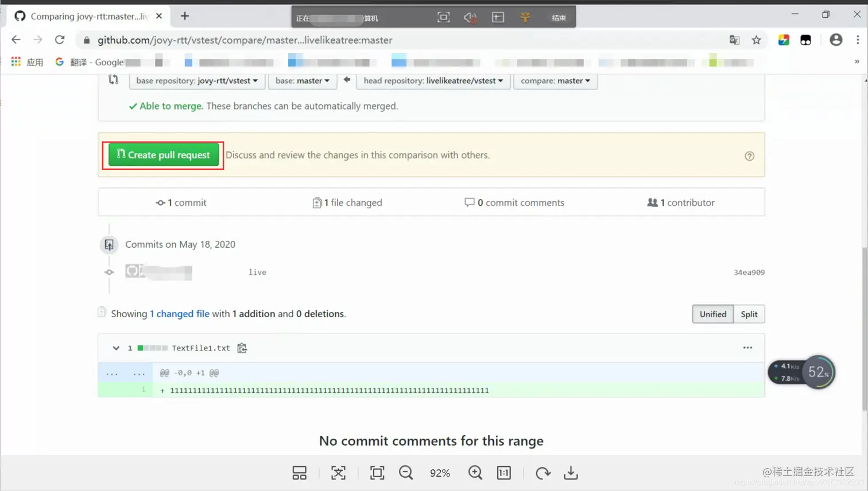Rotate the image with the rotate icon
Image resolution: width=868 pixels, height=491 pixels.
(x=543, y=473)
